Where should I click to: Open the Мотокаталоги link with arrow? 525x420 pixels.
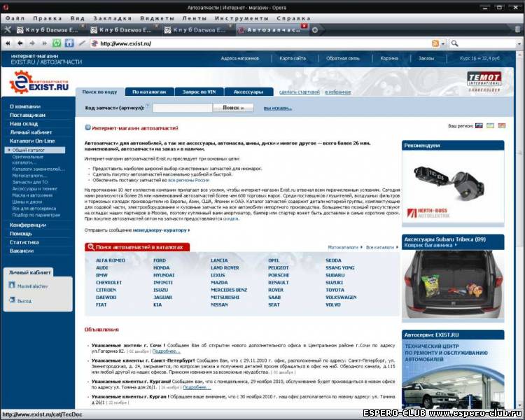(x=345, y=247)
